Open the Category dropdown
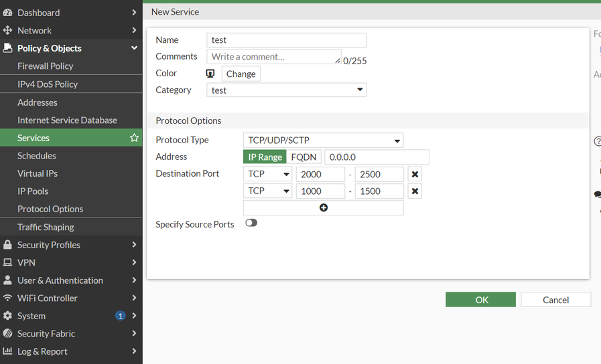Viewport: 601px width, 364px height. (286, 90)
